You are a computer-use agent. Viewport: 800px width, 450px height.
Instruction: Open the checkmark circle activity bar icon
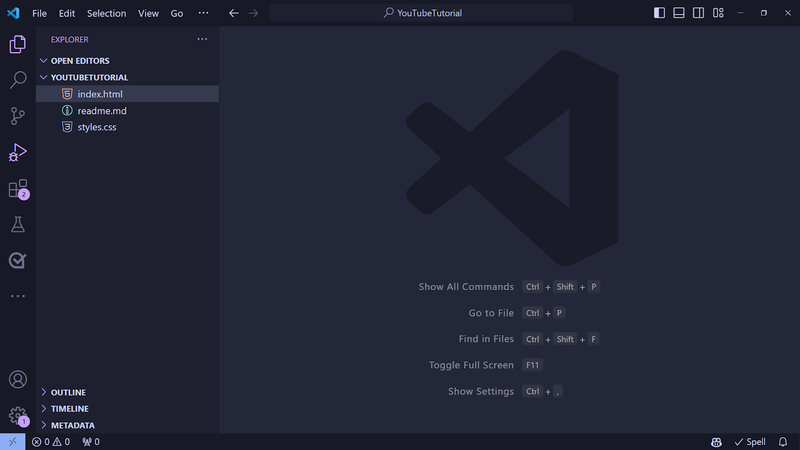[x=18, y=260]
